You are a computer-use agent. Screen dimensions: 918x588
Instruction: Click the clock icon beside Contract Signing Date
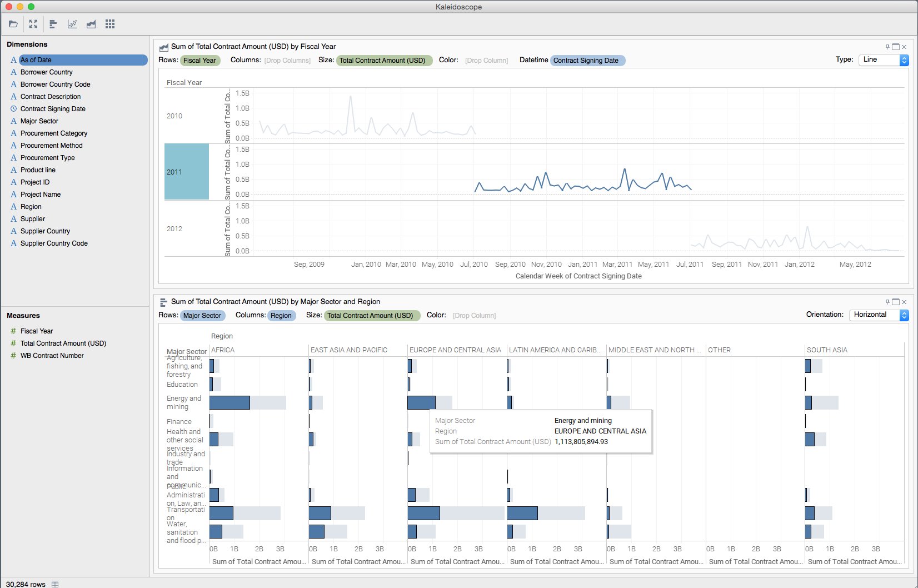[x=13, y=109]
